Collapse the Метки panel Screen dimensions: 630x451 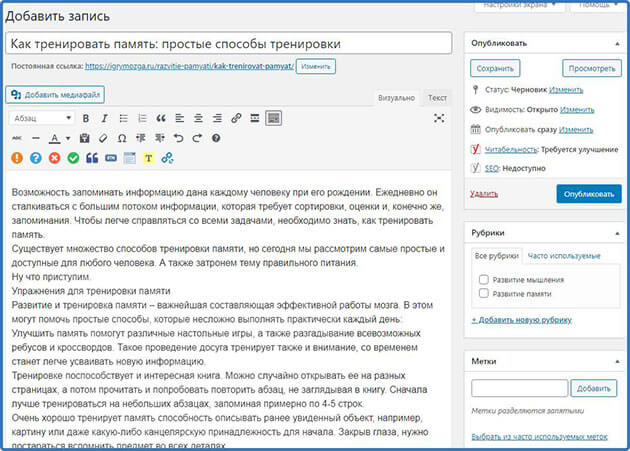pyautogui.click(x=618, y=361)
